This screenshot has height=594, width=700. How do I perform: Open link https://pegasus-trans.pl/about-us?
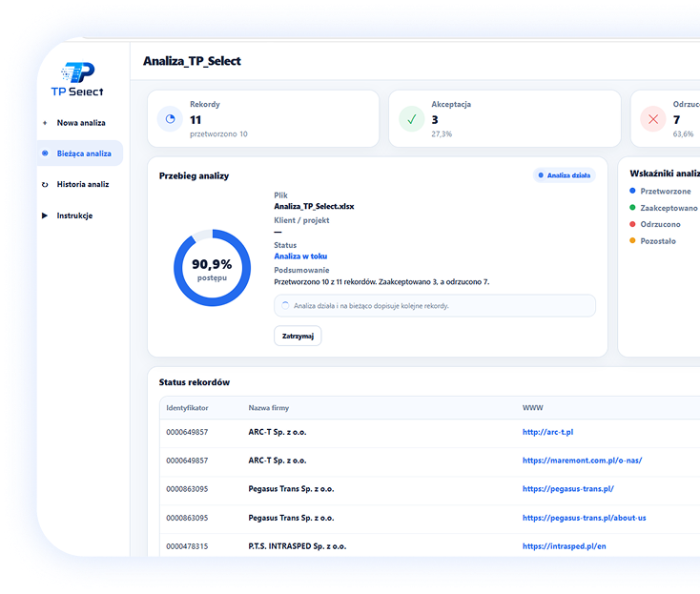point(584,518)
